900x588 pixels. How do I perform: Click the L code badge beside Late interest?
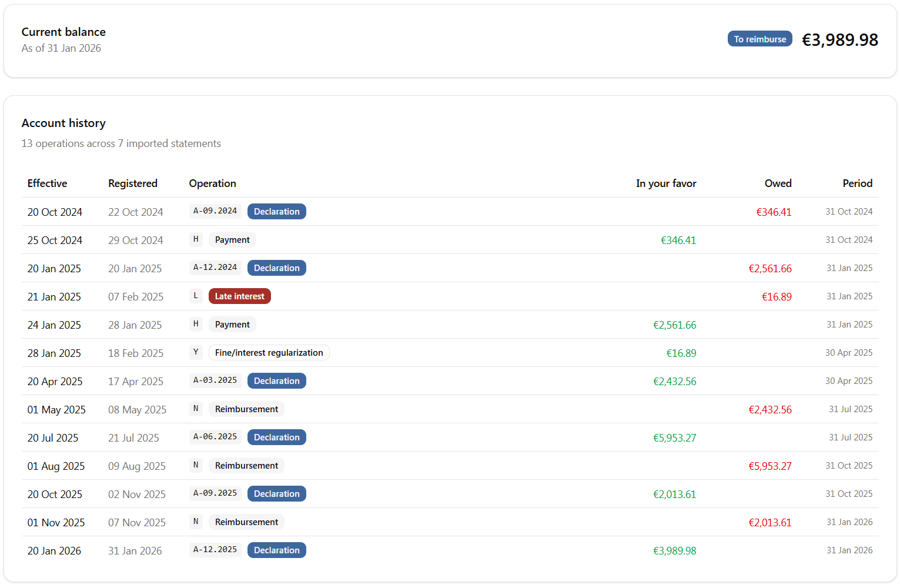point(196,296)
